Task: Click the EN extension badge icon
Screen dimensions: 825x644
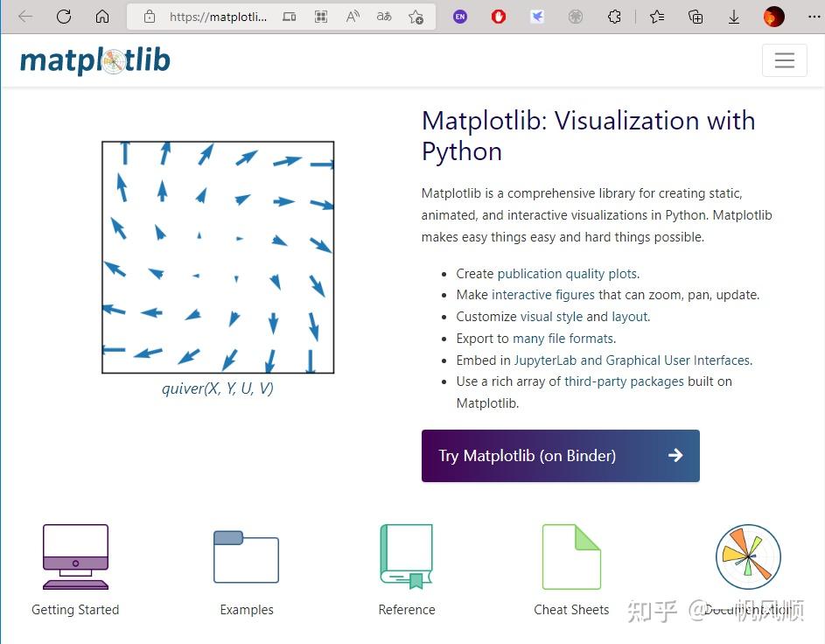Action: point(459,17)
